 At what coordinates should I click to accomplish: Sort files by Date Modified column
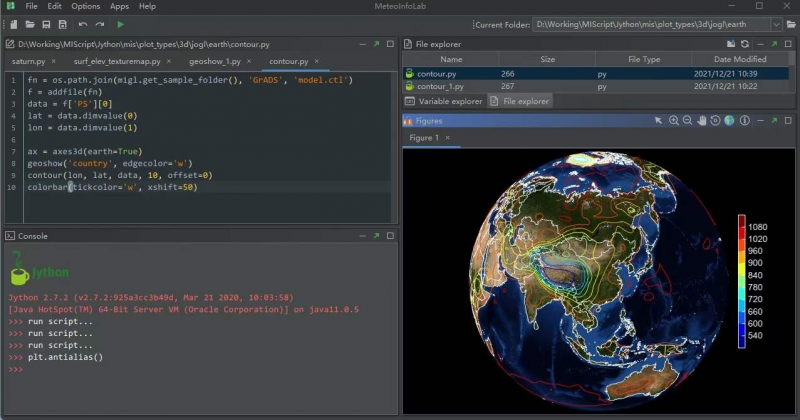coord(739,59)
